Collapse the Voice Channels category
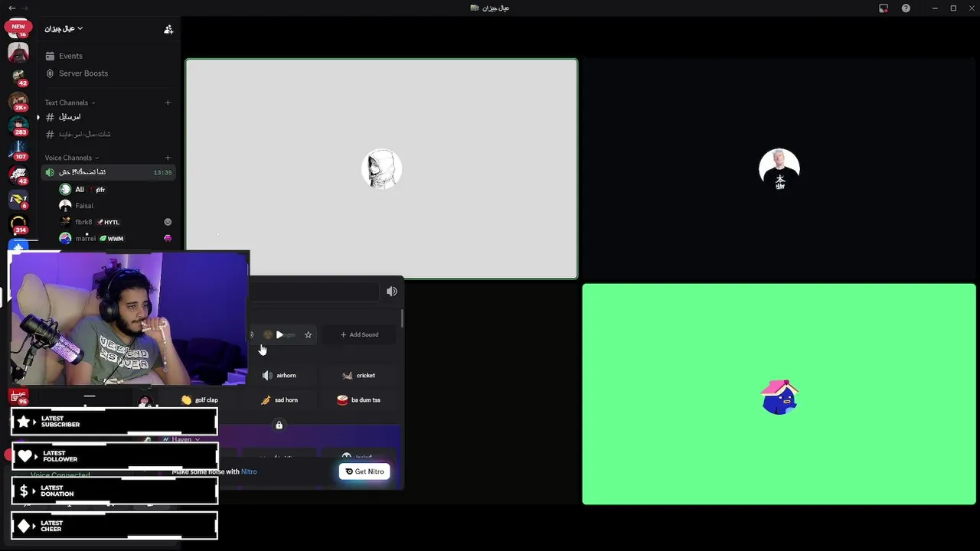This screenshot has height=551, width=980. pyautogui.click(x=71, y=158)
